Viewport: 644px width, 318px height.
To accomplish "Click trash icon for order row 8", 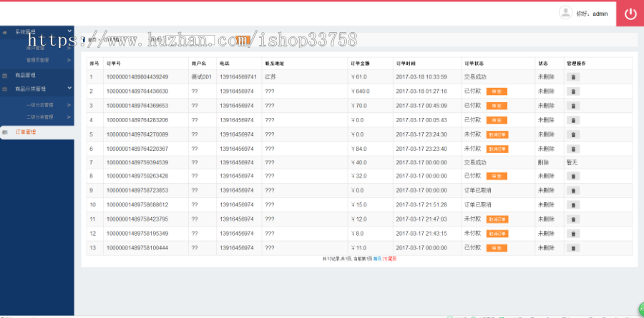I will [573, 177].
